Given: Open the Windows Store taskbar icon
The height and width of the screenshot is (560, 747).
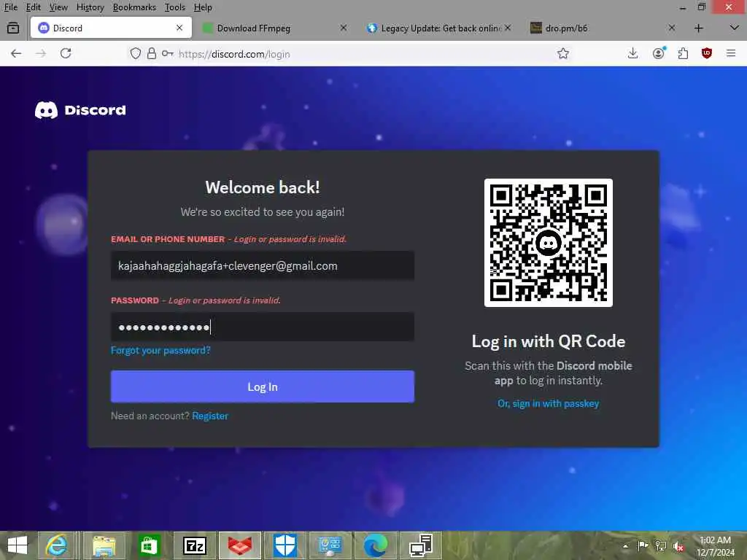Looking at the screenshot, I should pos(149,545).
